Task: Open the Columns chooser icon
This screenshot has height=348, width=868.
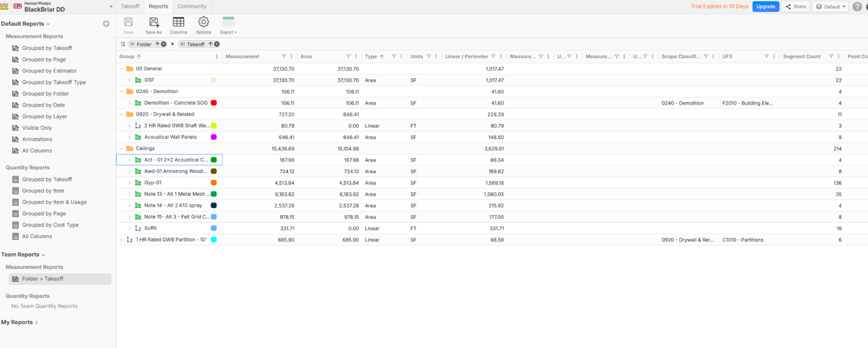Action: 178,22
